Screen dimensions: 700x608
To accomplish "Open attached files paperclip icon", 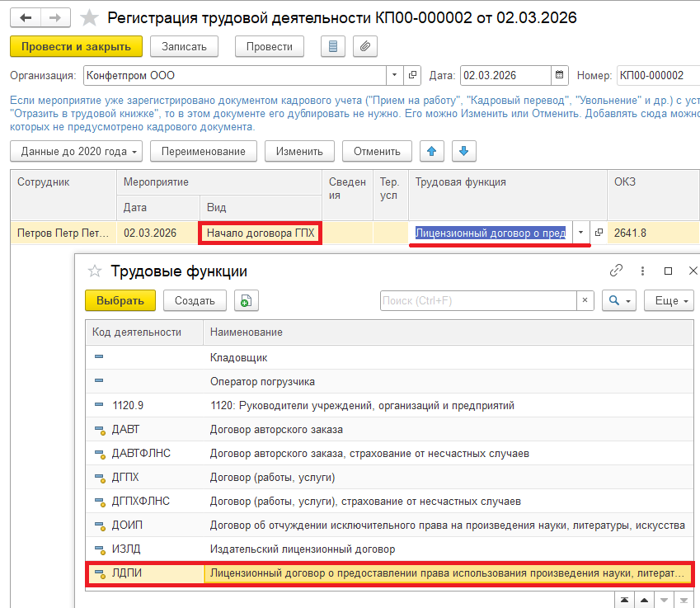I will [365, 46].
